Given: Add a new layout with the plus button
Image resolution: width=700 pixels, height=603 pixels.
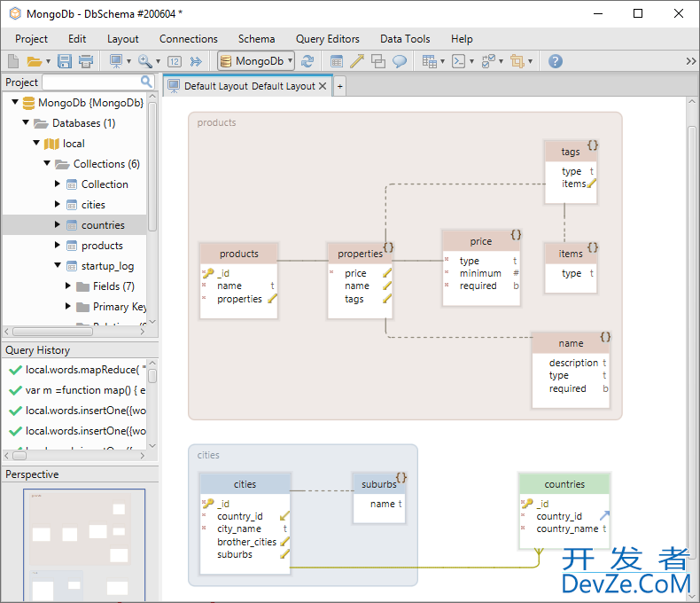Looking at the screenshot, I should tap(339, 86).
